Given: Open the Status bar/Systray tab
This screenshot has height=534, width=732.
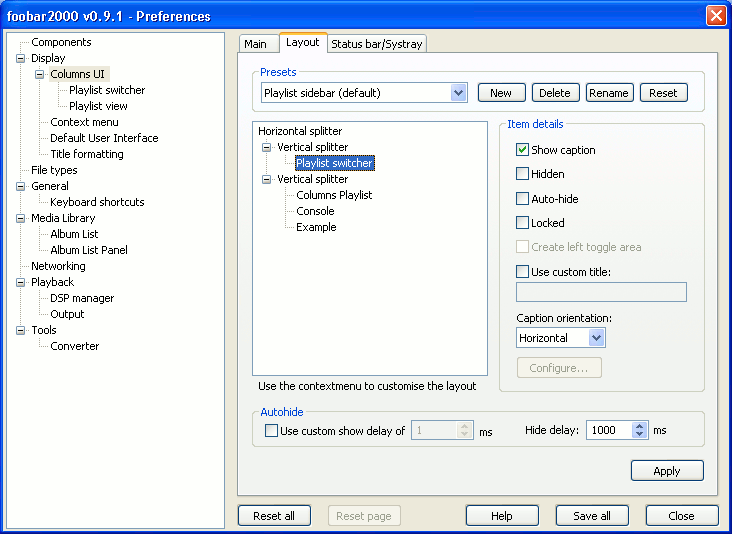Looking at the screenshot, I should pos(377,44).
